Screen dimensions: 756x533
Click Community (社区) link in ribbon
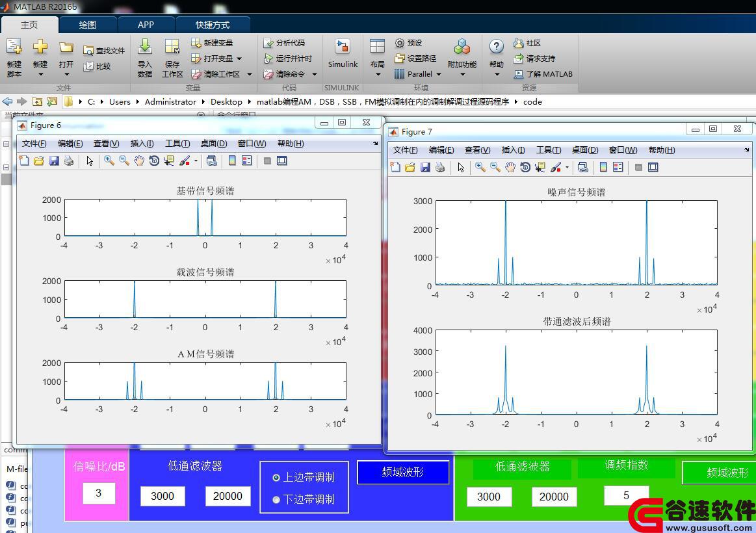pos(527,43)
